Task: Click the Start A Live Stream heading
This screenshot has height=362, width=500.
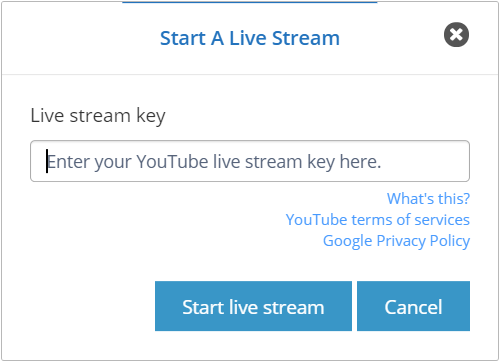Action: [x=250, y=38]
